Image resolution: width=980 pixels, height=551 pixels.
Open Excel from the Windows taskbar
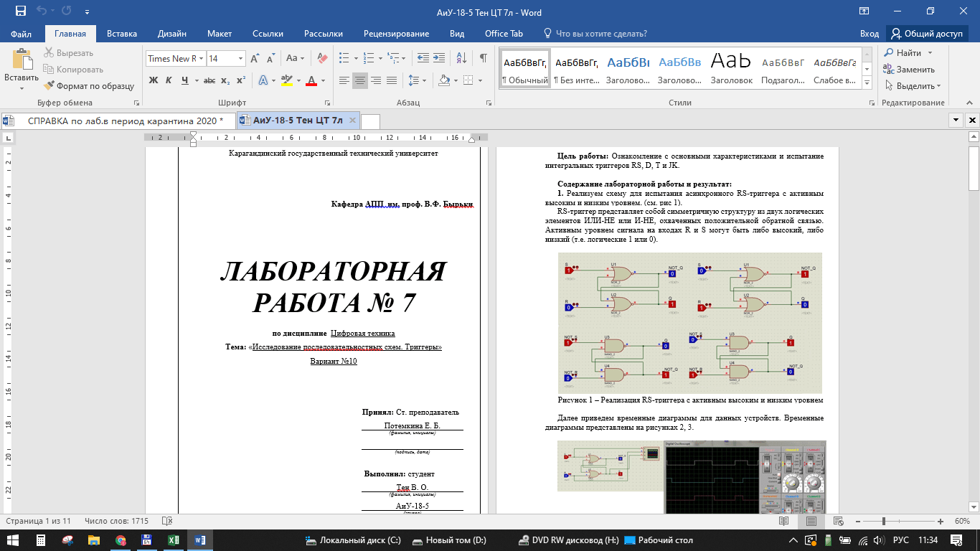(x=173, y=540)
